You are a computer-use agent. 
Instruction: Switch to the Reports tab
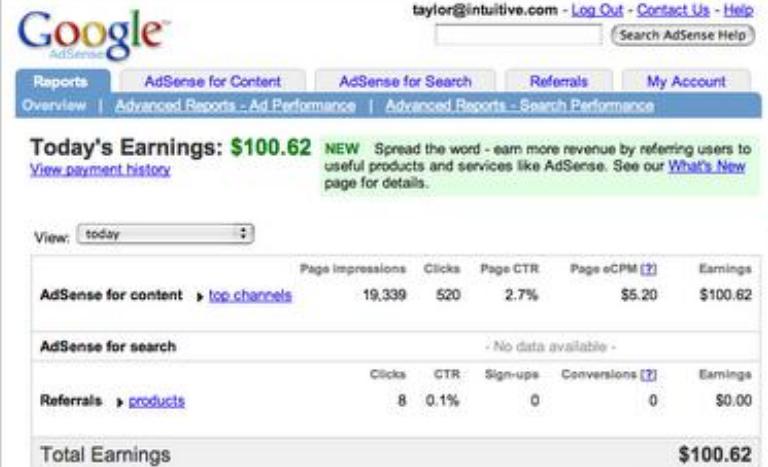point(61,81)
